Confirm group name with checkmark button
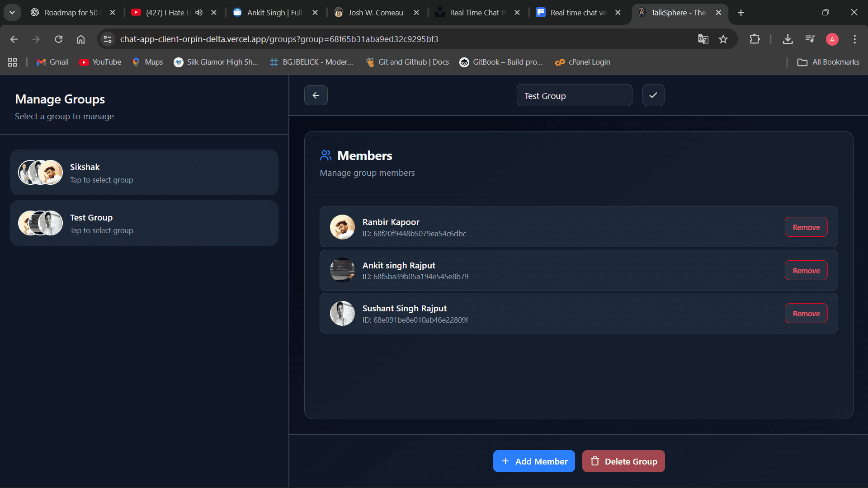Image resolution: width=868 pixels, height=488 pixels. tap(653, 95)
